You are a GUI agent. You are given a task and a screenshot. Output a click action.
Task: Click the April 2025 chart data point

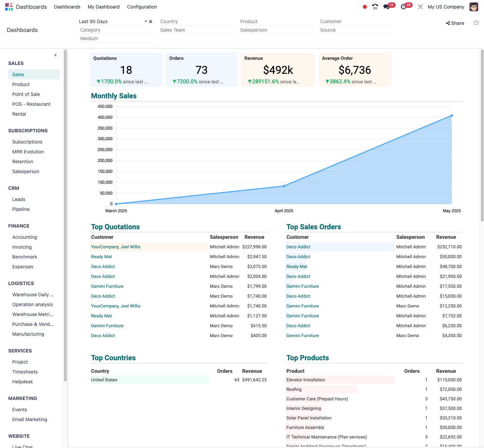284,186
